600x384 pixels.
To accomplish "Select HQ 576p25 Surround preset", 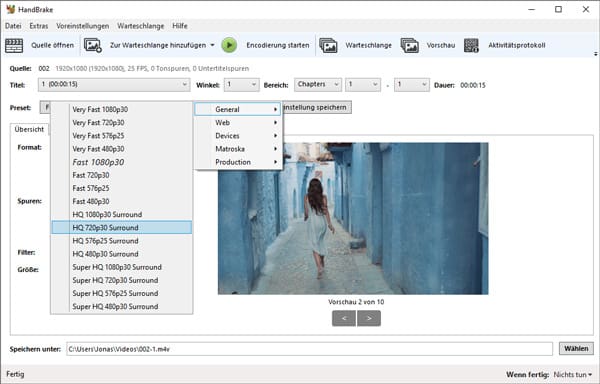I will pyautogui.click(x=122, y=241).
